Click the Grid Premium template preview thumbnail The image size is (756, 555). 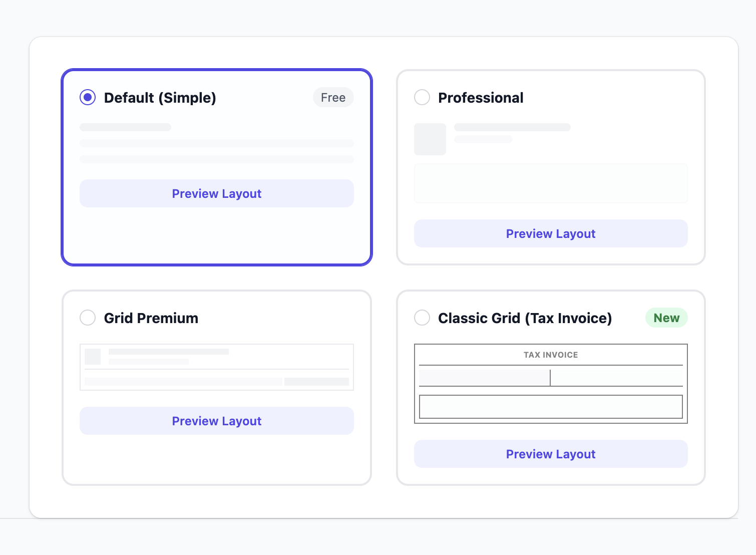coord(216,367)
